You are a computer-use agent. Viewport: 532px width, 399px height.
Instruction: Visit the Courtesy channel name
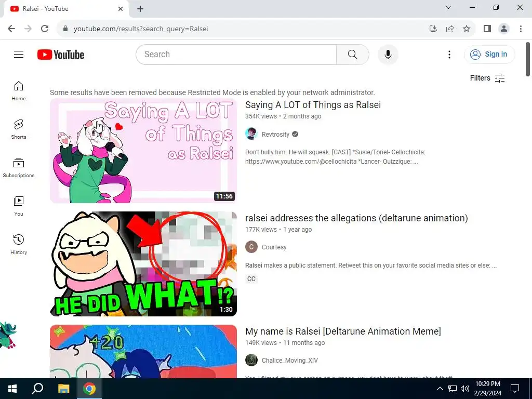[274, 247]
